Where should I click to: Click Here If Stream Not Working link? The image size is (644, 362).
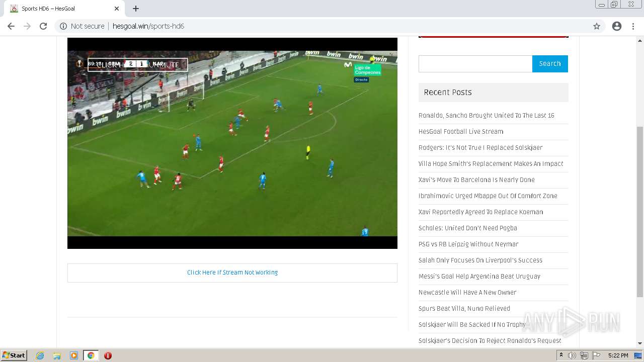pos(232,273)
